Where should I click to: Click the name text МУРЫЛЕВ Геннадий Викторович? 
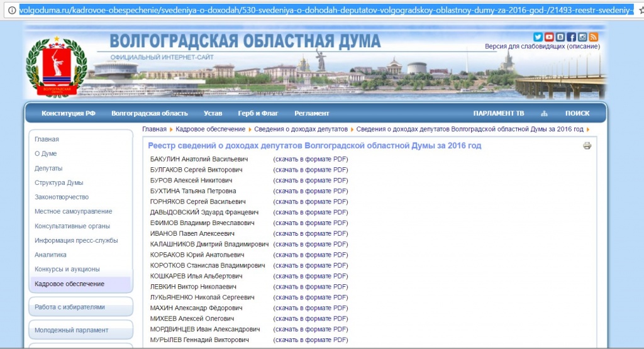click(x=199, y=340)
